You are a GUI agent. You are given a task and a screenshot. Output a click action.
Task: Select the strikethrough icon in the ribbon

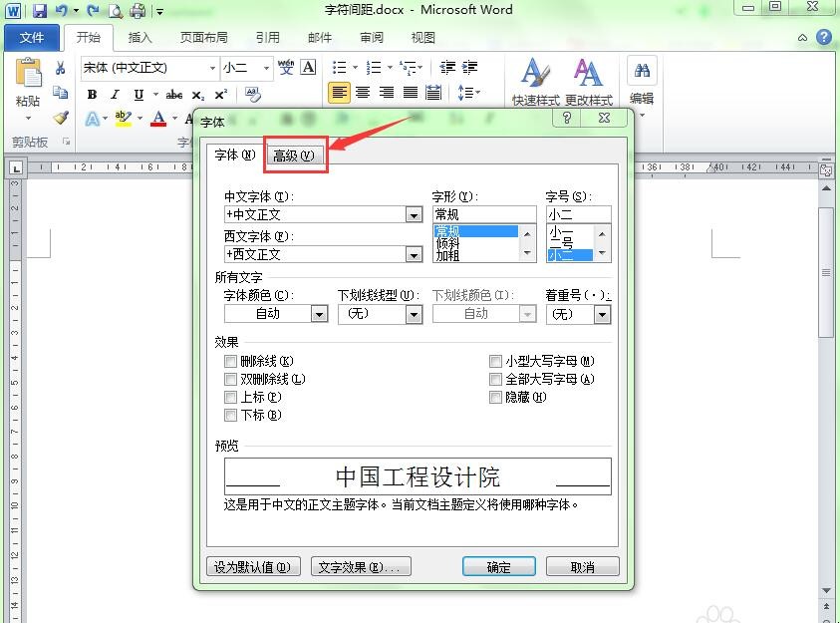coord(173,95)
